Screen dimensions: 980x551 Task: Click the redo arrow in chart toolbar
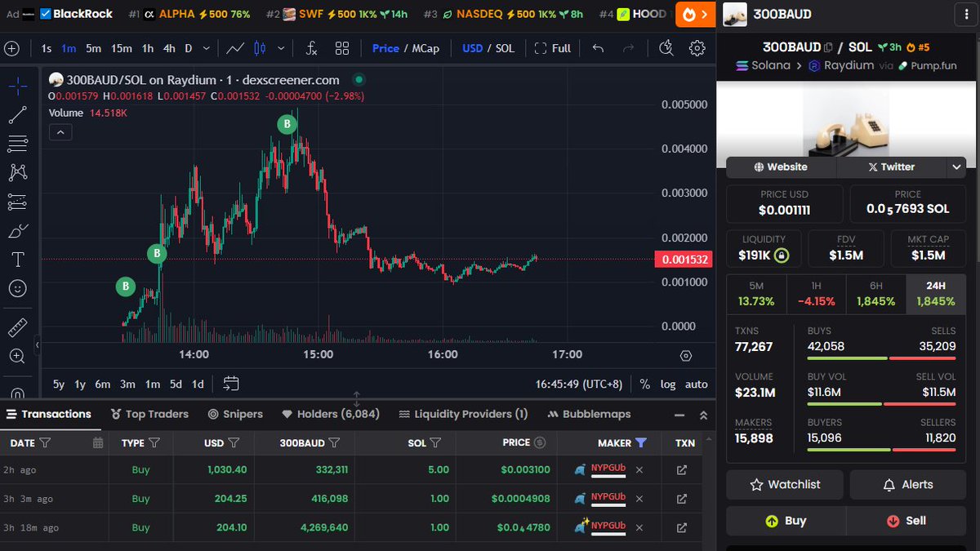[628, 48]
